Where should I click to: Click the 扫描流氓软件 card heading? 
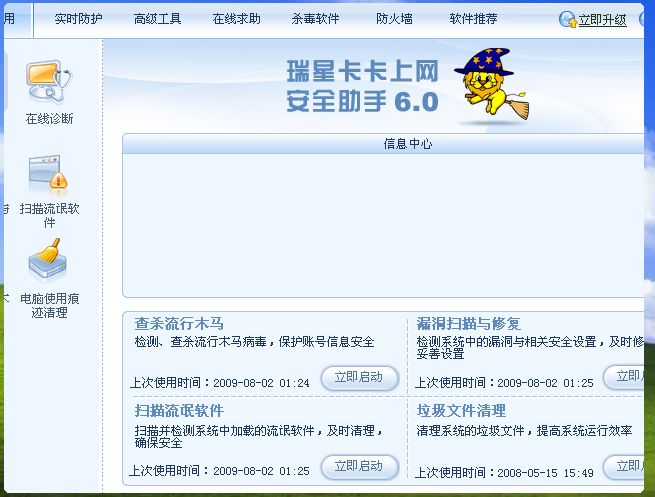pyautogui.click(x=179, y=411)
